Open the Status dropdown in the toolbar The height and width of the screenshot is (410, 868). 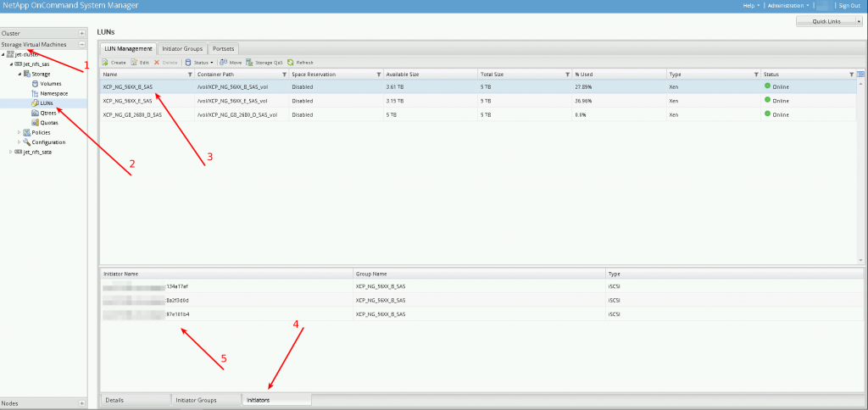pyautogui.click(x=200, y=63)
